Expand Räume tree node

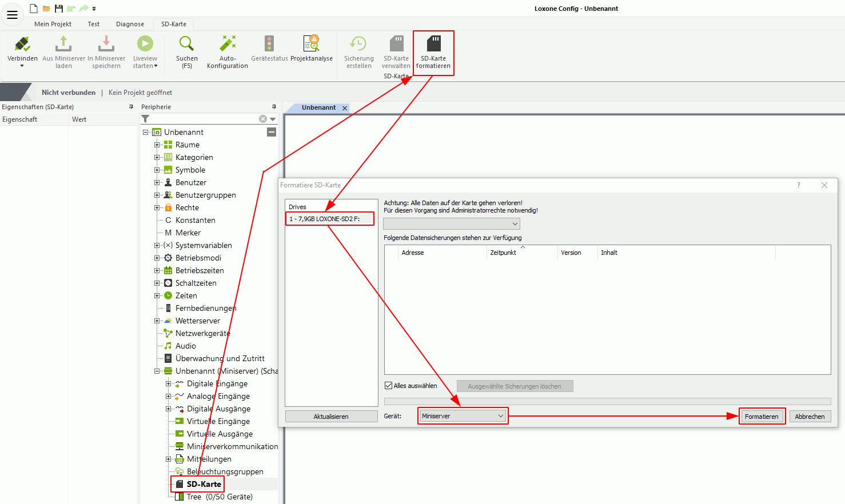click(x=157, y=145)
